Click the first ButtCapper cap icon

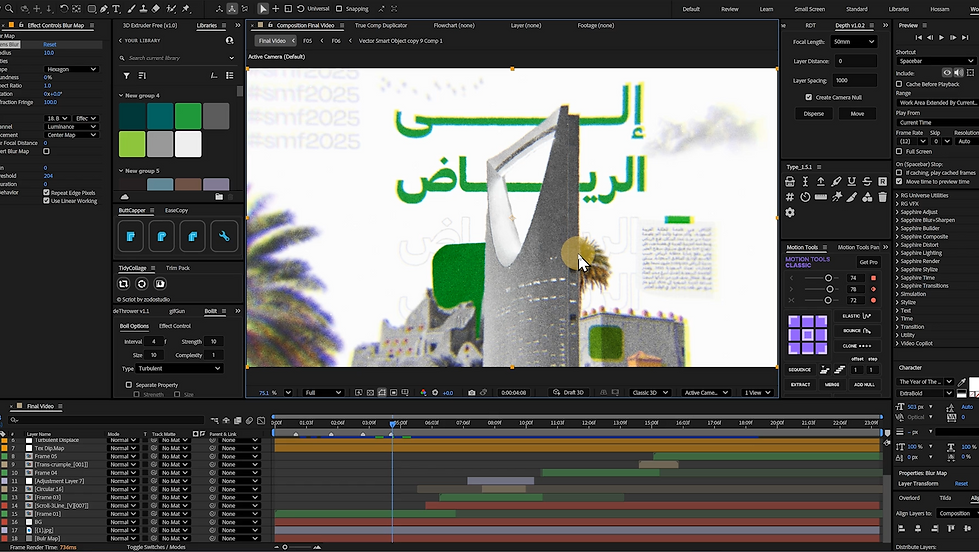130,236
